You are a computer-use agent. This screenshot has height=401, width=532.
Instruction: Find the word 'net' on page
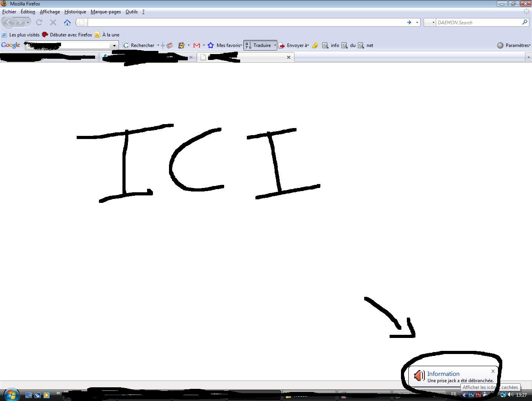click(x=366, y=45)
